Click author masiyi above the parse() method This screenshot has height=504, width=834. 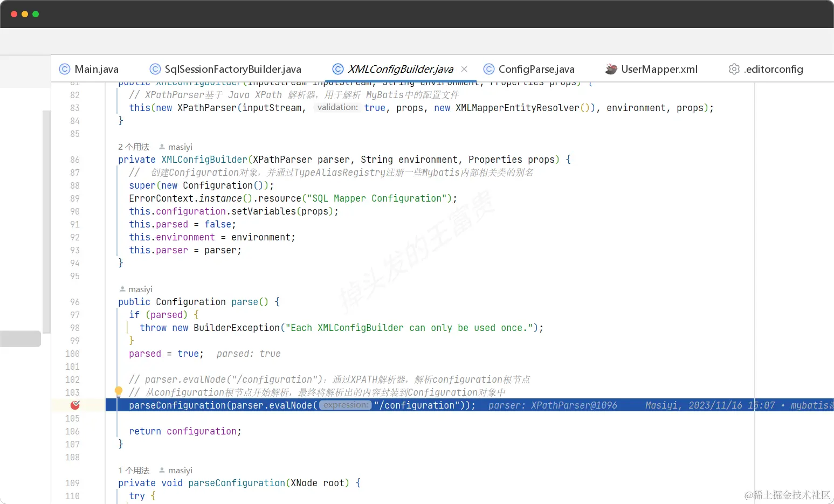[x=136, y=289]
